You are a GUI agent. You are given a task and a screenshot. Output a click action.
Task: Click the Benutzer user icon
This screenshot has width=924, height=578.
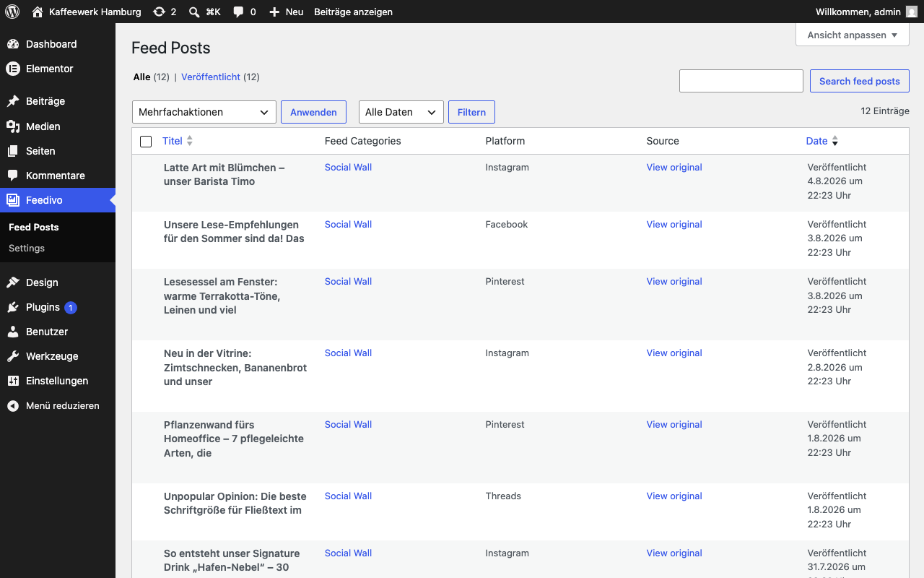coord(13,332)
